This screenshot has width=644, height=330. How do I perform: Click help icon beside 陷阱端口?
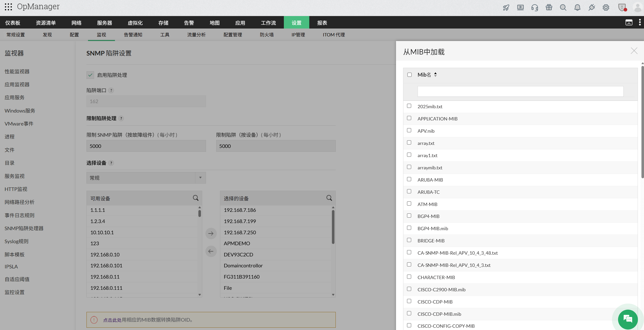pyautogui.click(x=111, y=90)
